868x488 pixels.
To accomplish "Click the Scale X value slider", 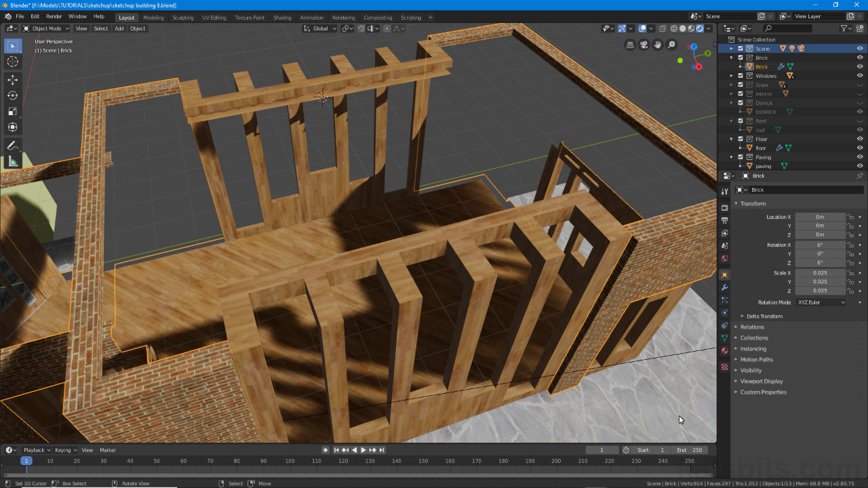I will pos(821,272).
